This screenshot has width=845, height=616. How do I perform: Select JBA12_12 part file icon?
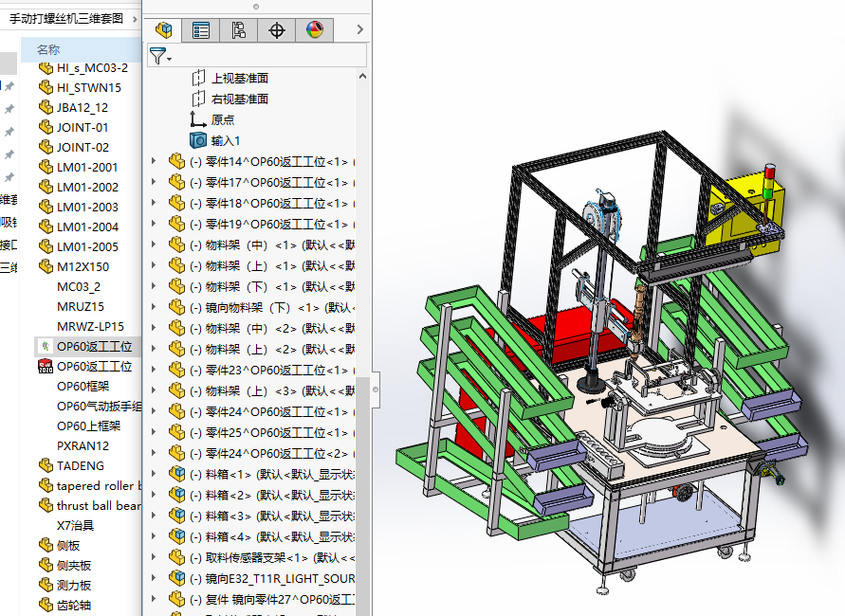pos(46,107)
